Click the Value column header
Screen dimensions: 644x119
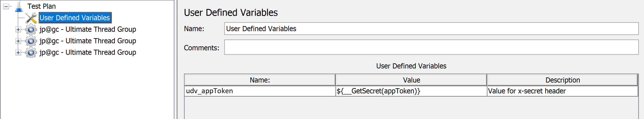411,80
